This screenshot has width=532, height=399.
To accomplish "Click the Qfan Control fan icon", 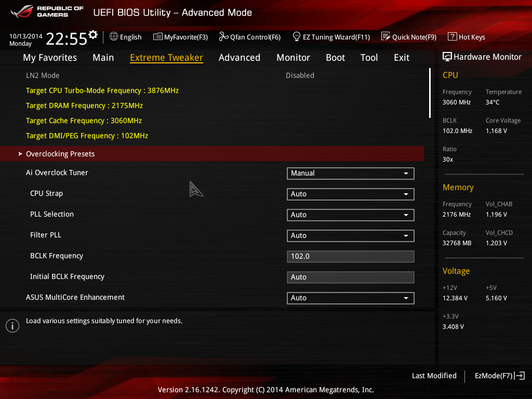I will point(223,36).
